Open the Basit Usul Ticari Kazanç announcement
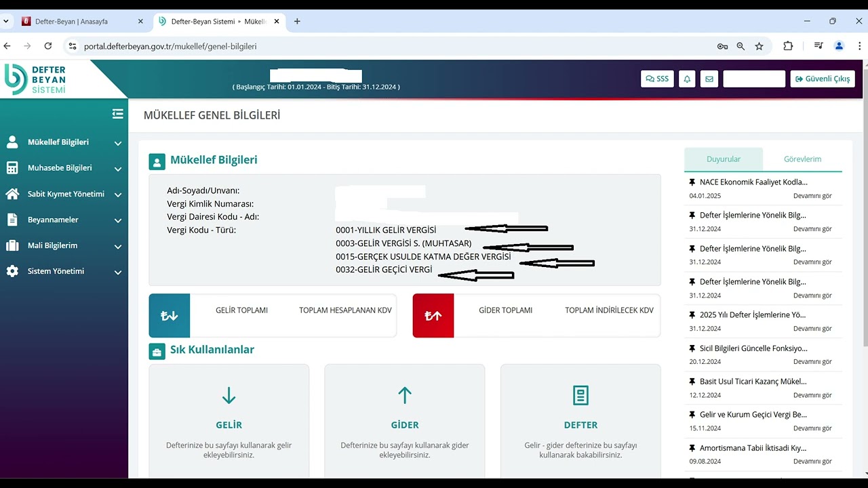868x488 pixels. tap(753, 381)
